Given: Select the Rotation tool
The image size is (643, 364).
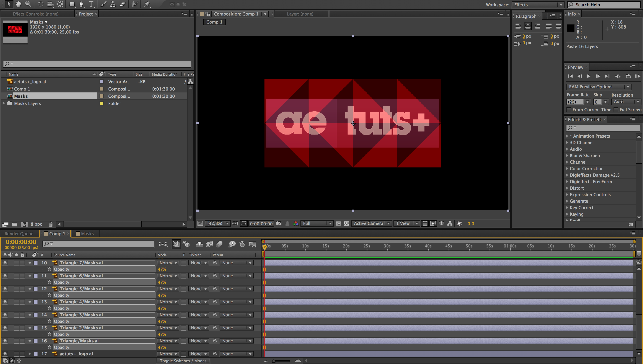Looking at the screenshot, I should coord(41,4).
